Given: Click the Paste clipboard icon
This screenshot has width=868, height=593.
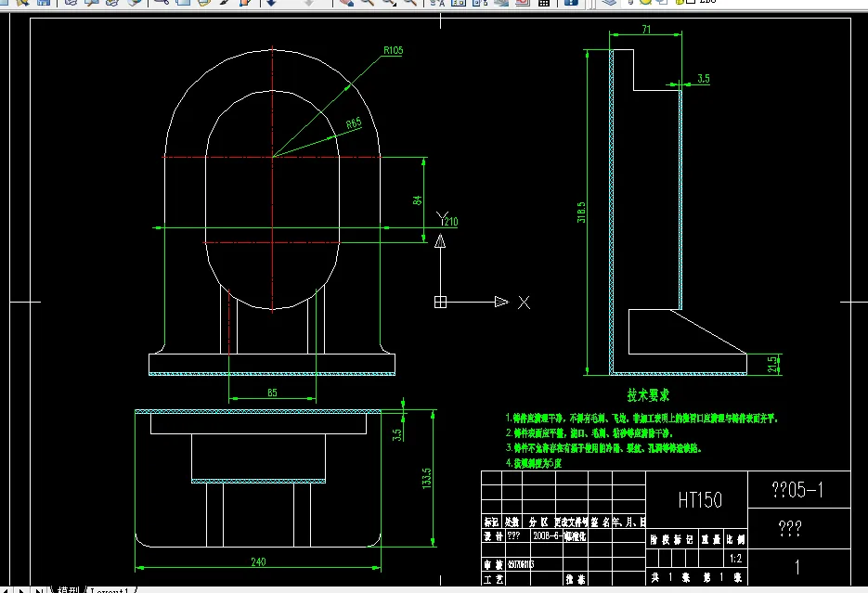Looking at the screenshot, I should [x=203, y=3].
